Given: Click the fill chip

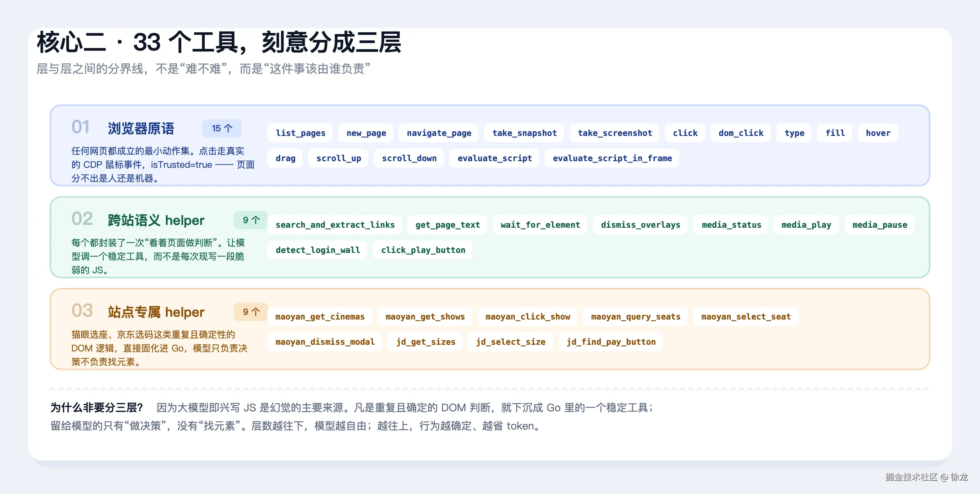Looking at the screenshot, I should point(835,133).
